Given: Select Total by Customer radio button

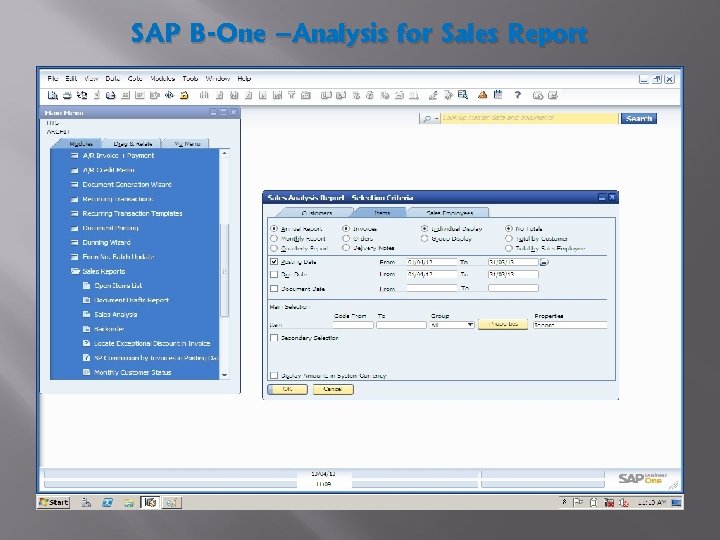Looking at the screenshot, I should pos(509,238).
